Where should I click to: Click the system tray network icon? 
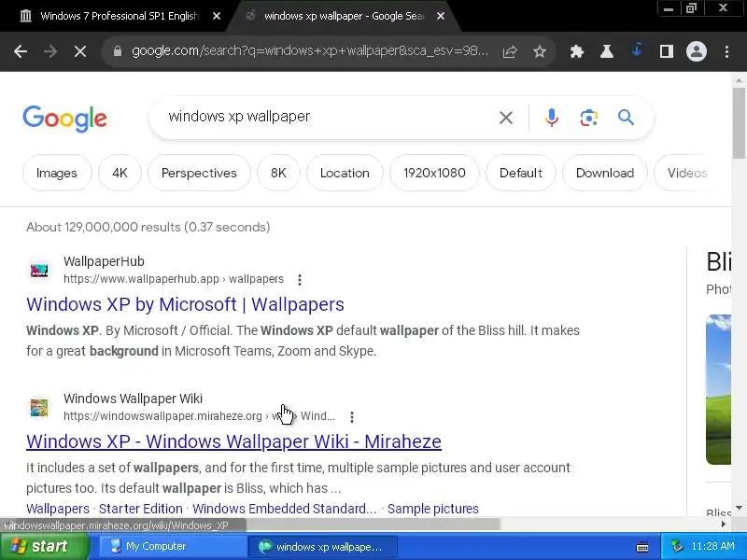point(677,546)
